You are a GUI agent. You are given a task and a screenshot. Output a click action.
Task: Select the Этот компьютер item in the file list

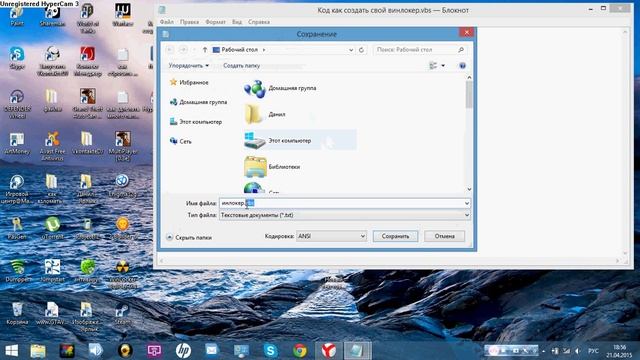coord(300,140)
